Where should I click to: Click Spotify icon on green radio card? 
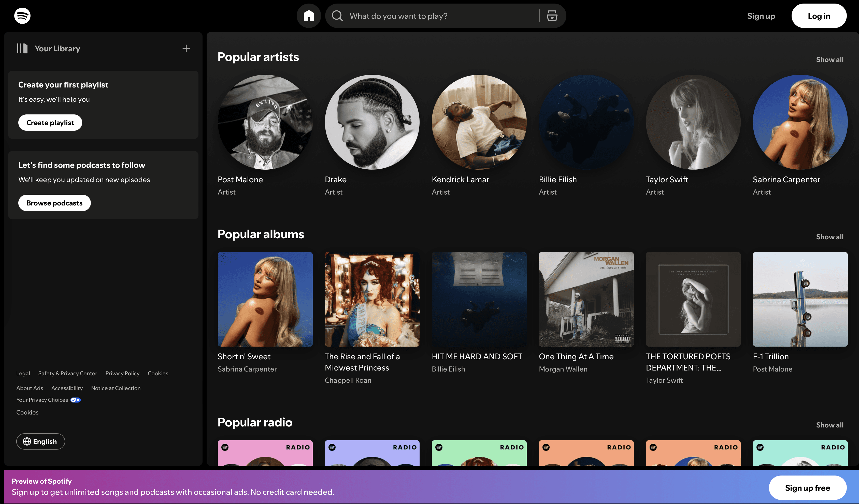tap(439, 448)
